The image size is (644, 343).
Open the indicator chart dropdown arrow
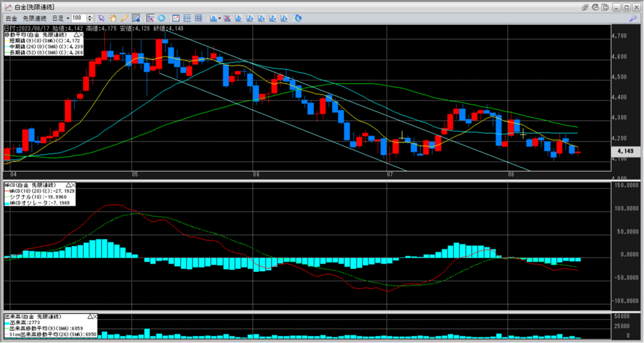tap(218, 18)
